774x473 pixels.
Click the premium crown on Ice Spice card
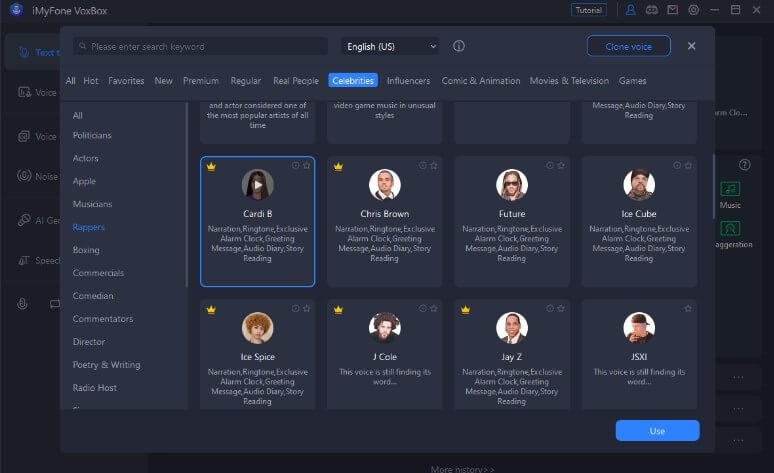(211, 310)
